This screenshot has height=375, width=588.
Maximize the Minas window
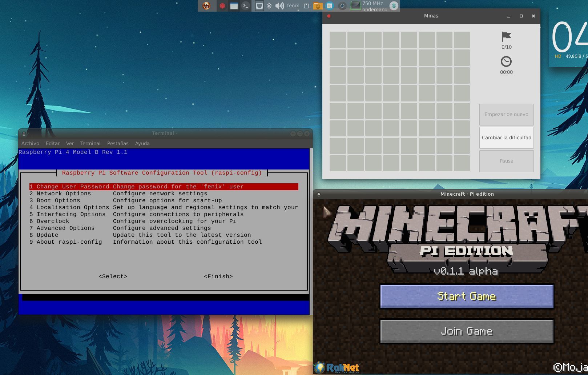pos(521,16)
